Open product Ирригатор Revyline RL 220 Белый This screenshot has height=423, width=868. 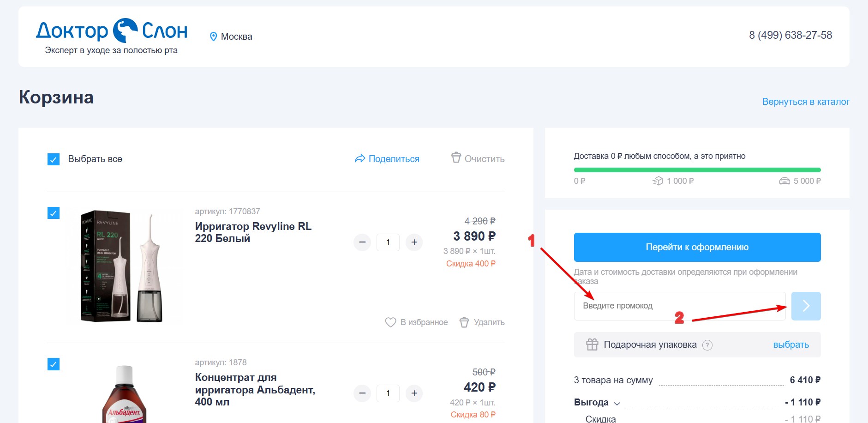pyautogui.click(x=253, y=232)
